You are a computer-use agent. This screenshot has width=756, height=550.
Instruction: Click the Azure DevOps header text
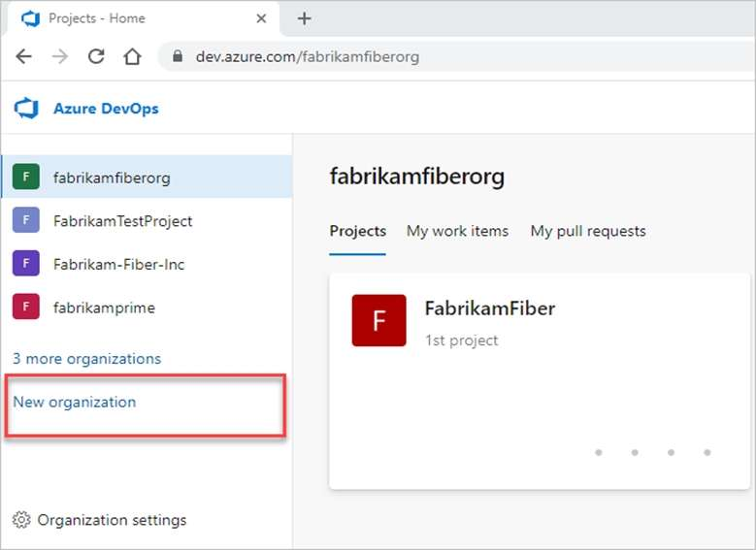point(106,108)
